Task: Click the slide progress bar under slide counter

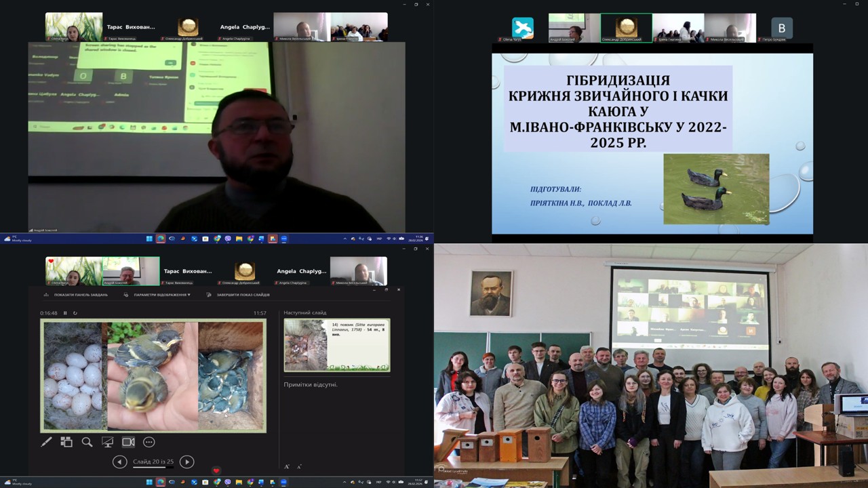Action: 153,467
